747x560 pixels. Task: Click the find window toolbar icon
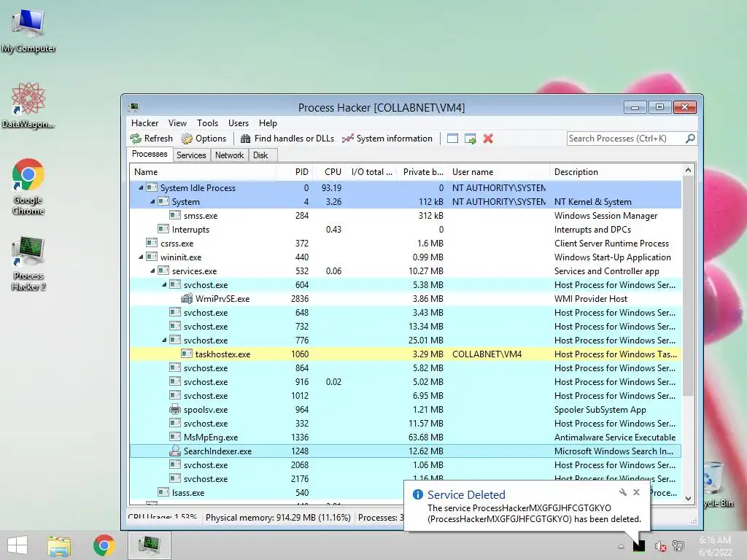click(452, 139)
